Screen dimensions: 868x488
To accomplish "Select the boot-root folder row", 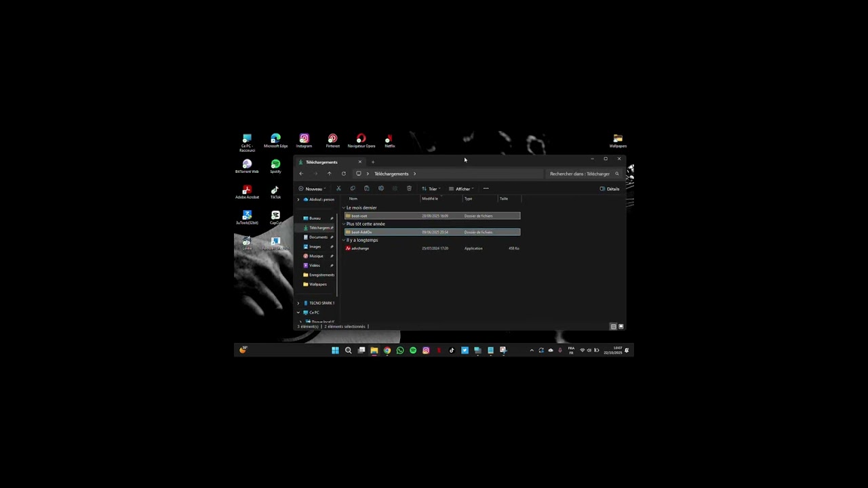I will (x=432, y=216).
